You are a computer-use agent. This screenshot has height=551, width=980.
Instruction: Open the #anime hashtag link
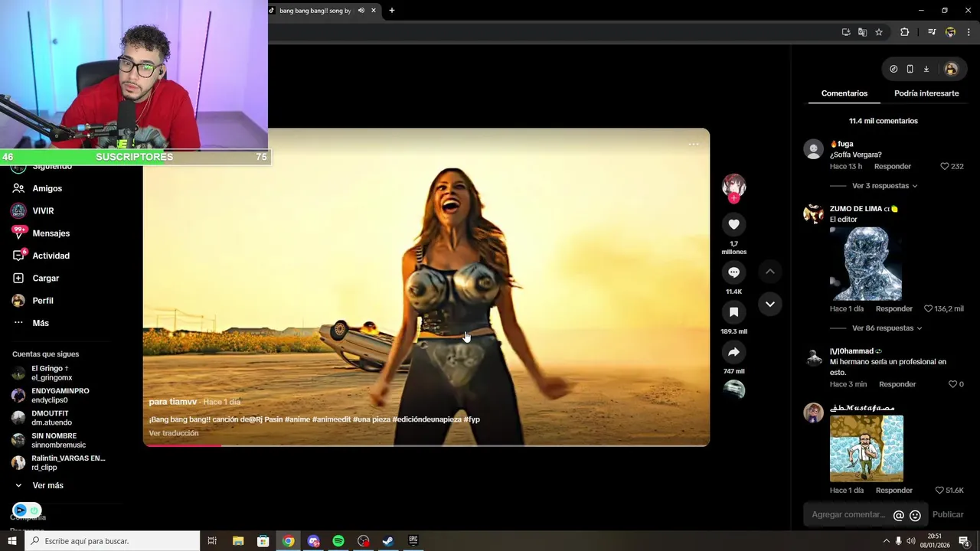(x=297, y=419)
